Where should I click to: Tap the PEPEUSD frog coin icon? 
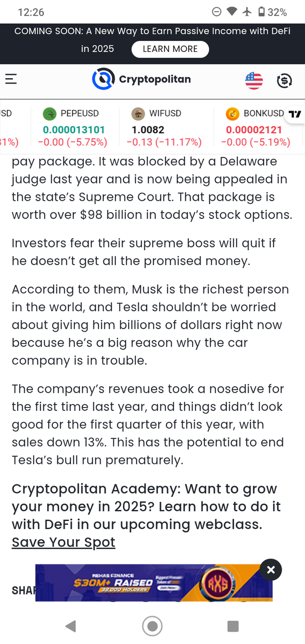click(49, 113)
